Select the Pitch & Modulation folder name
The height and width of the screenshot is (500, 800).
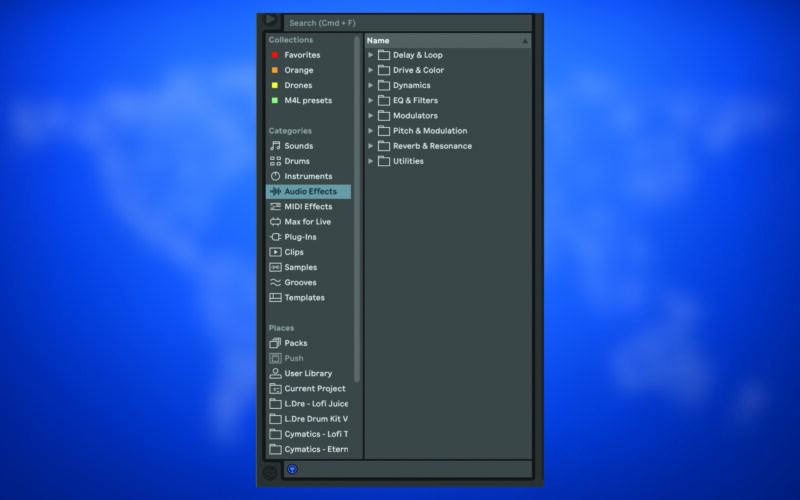tap(430, 131)
